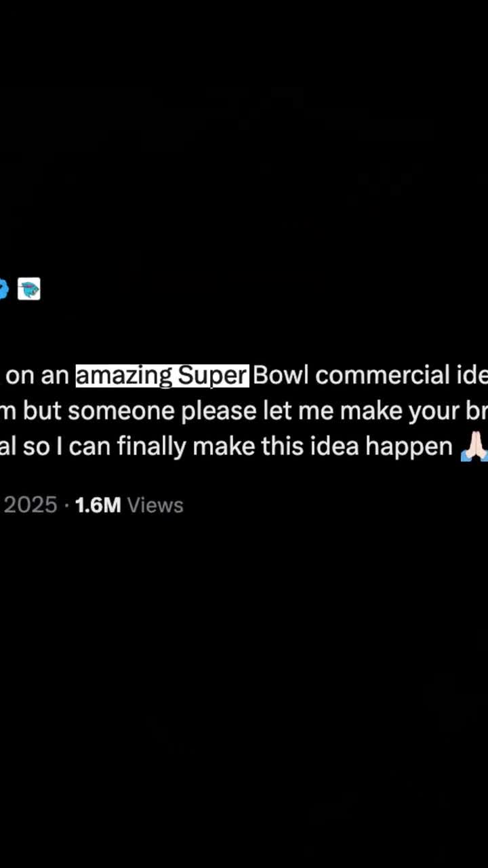Image resolution: width=488 pixels, height=868 pixels.
Task: Click the square affiliate badge icon
Action: click(x=28, y=290)
